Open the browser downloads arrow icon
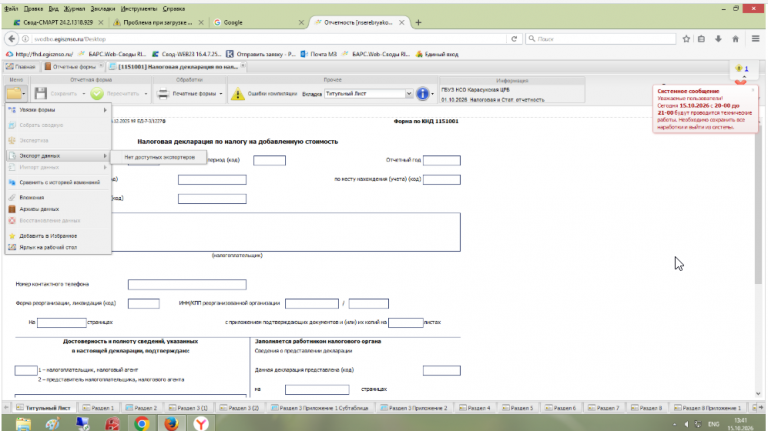This screenshot has width=768, height=431. click(x=718, y=39)
